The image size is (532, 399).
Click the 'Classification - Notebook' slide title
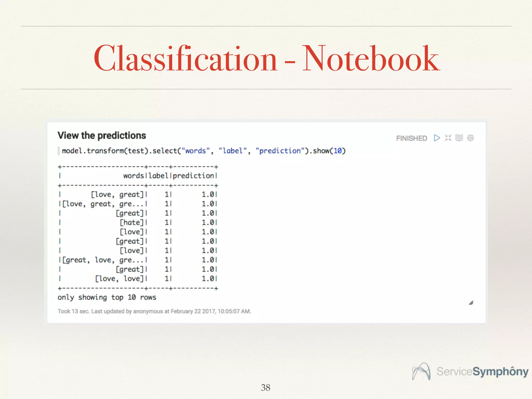click(267, 58)
